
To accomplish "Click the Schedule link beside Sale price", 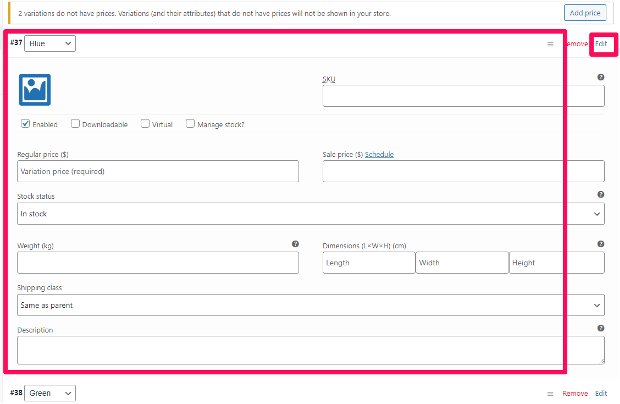I will coord(380,155).
